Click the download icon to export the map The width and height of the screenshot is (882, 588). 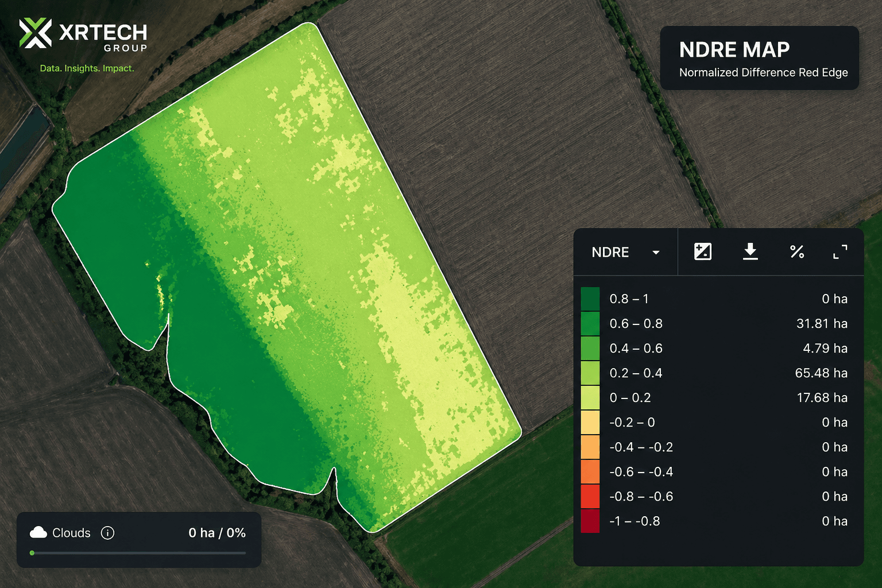tap(750, 252)
